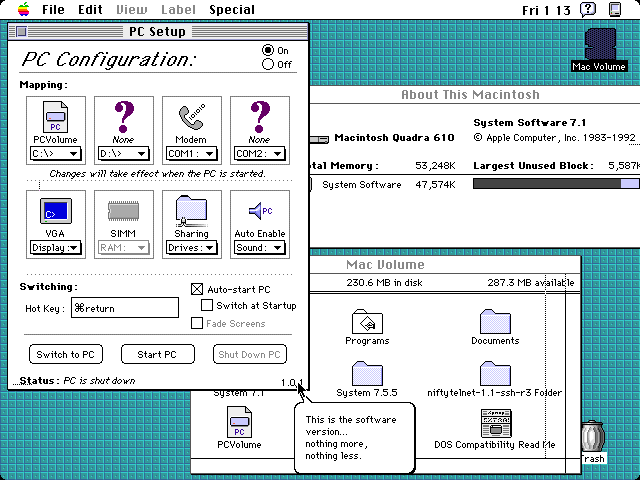
Task: Click the 47,574K System Software value
Action: point(435,184)
